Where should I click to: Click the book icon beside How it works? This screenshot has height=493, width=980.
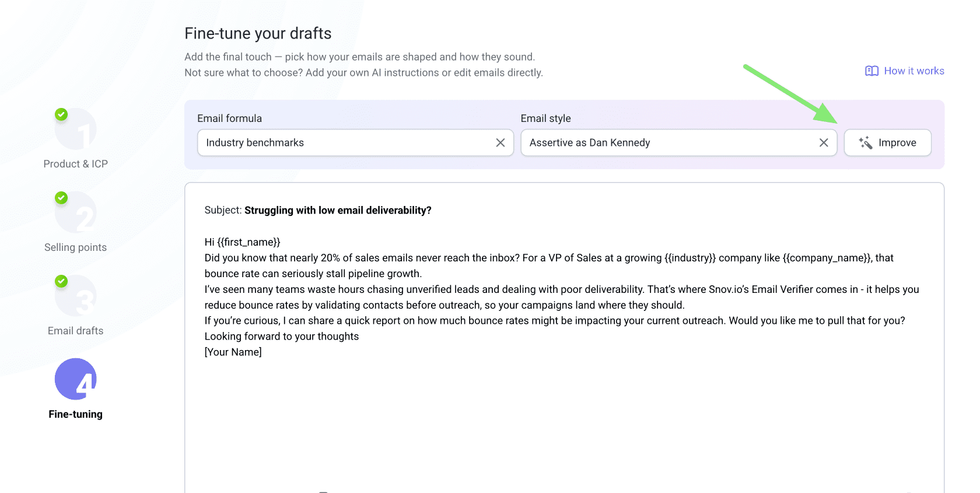pyautogui.click(x=871, y=71)
